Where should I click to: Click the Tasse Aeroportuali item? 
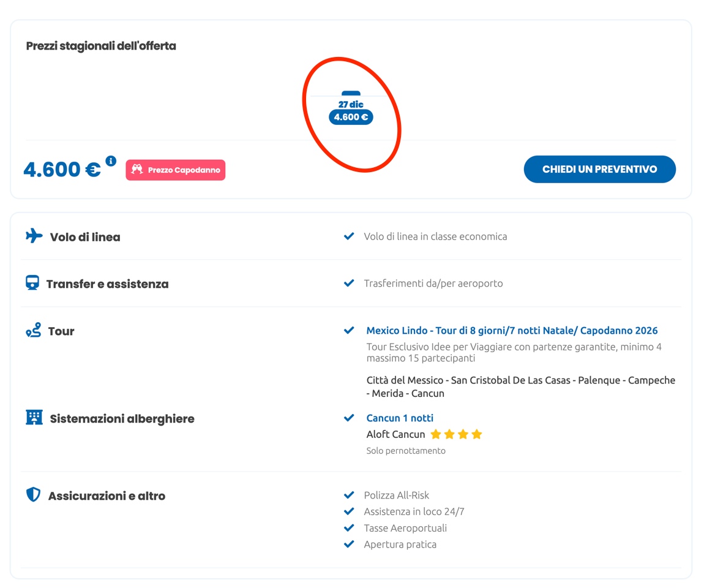(x=405, y=528)
